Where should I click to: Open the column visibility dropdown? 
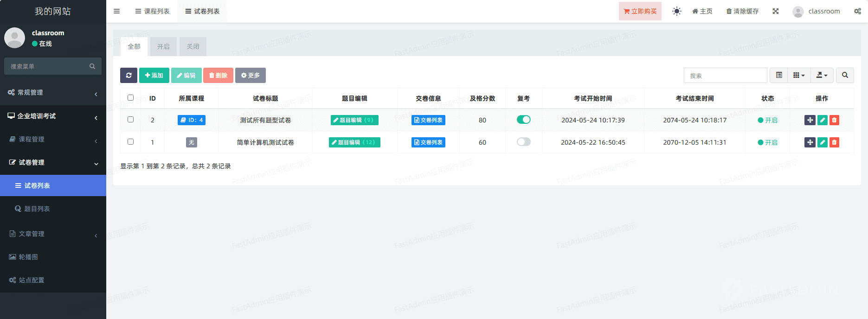point(798,75)
